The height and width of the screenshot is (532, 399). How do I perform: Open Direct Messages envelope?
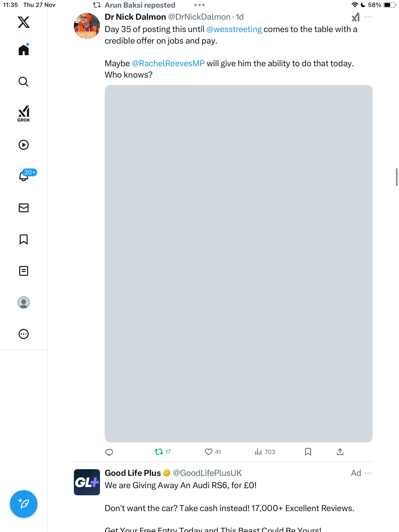point(24,208)
